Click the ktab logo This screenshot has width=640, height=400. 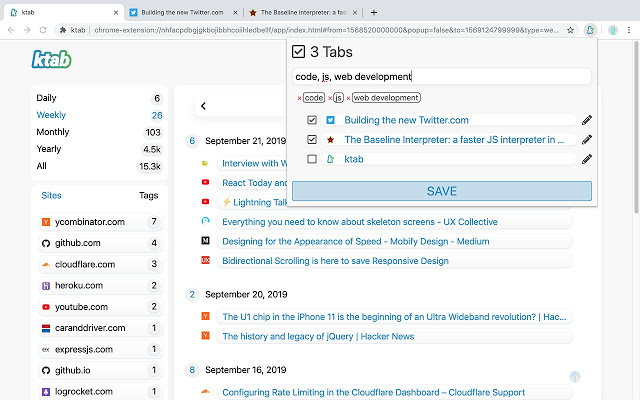(51, 59)
